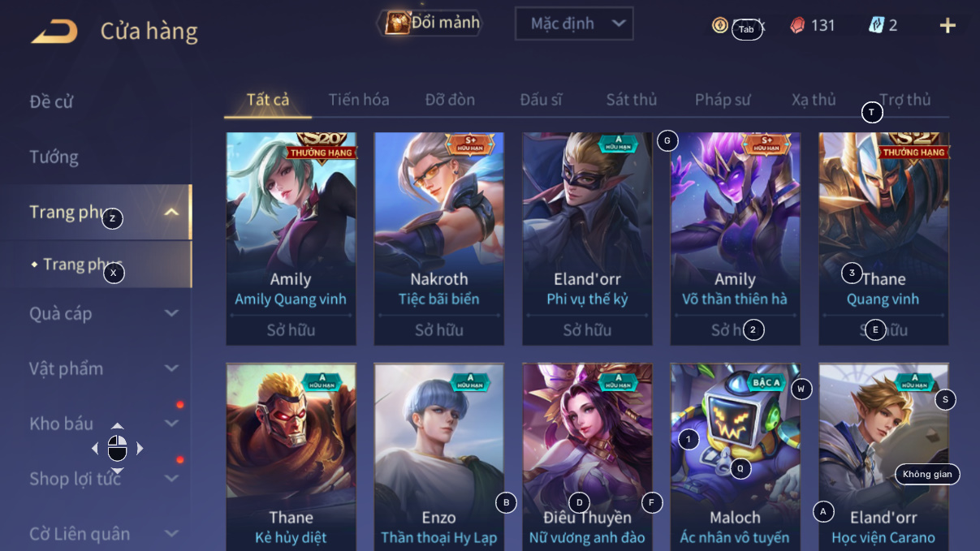
Task: Select the Pháp sư tab
Action: 723,100
